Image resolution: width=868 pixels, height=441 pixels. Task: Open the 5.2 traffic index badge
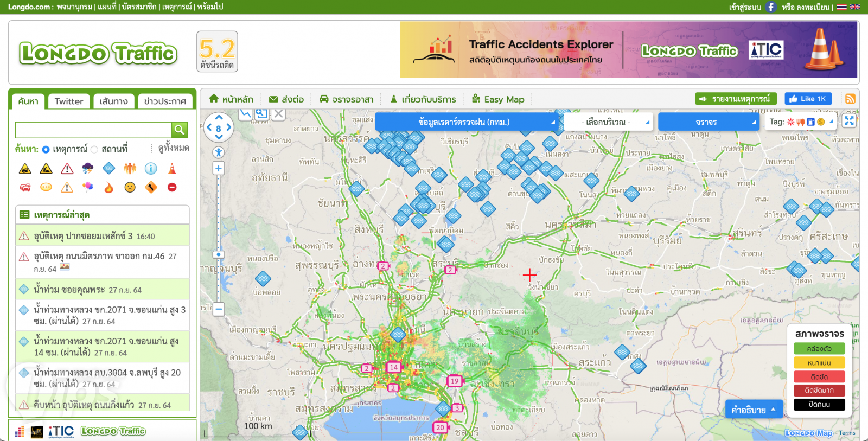point(217,52)
